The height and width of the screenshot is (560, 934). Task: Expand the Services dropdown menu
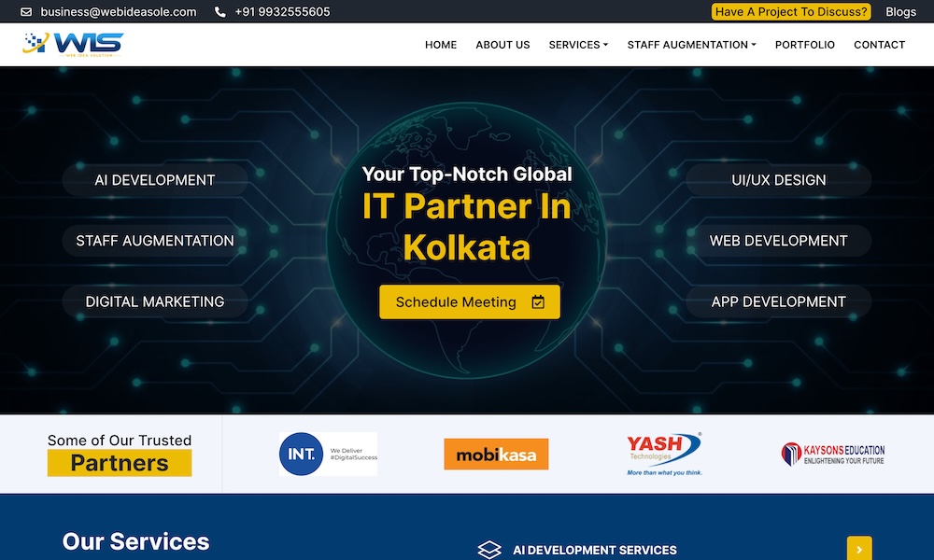578,45
